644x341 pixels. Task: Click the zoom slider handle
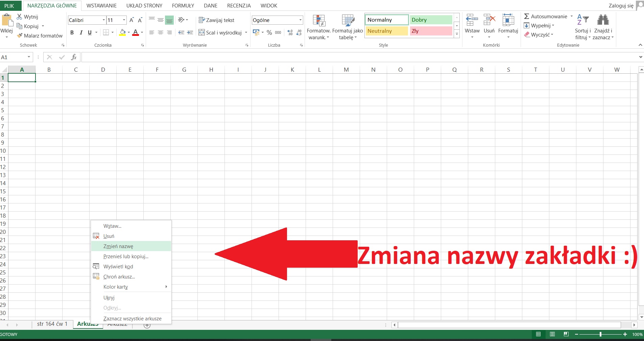[x=600, y=334]
